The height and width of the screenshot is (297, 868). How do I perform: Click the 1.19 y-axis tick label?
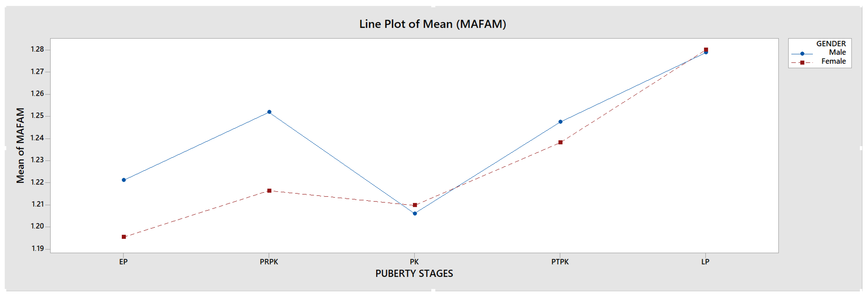38,248
